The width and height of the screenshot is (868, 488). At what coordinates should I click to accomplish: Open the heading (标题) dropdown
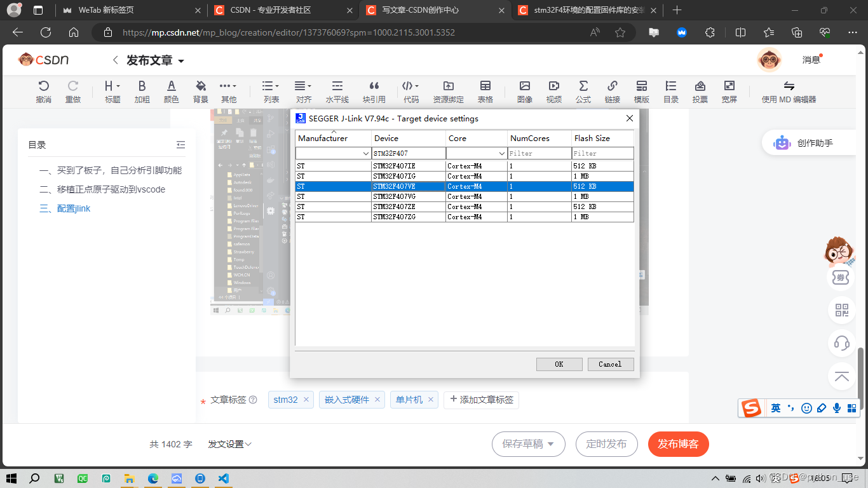tap(112, 91)
